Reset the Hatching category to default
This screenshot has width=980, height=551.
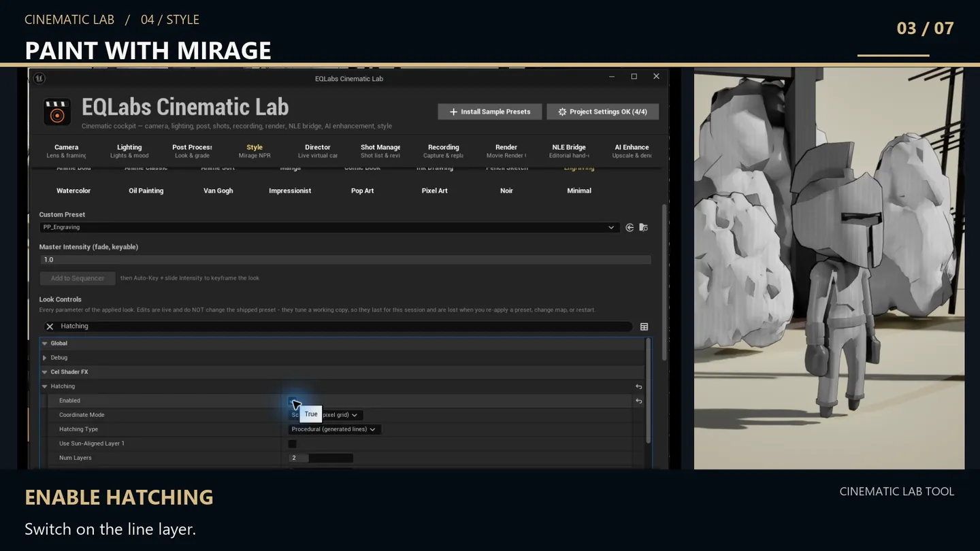tap(638, 386)
